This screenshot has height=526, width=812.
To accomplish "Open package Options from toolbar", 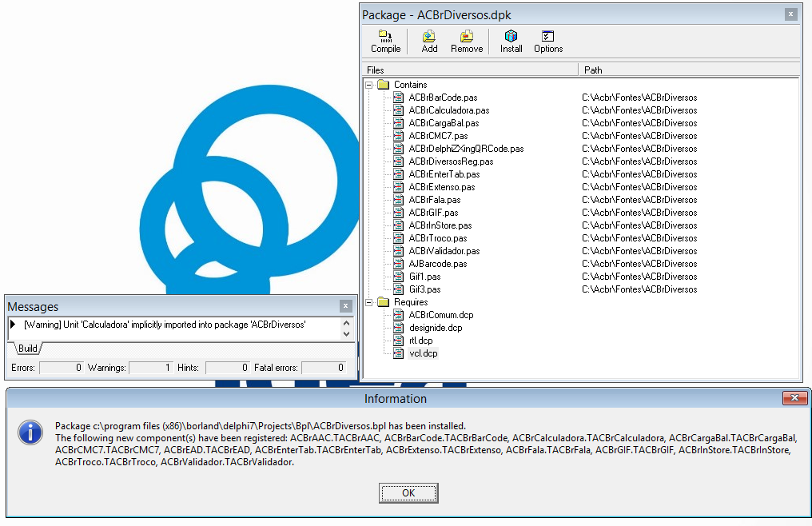I will [x=548, y=42].
